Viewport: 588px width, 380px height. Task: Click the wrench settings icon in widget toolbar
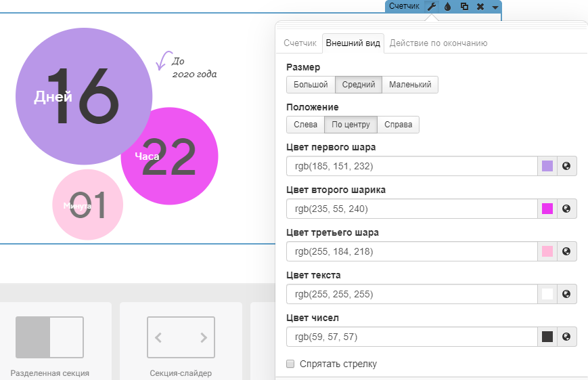click(432, 6)
